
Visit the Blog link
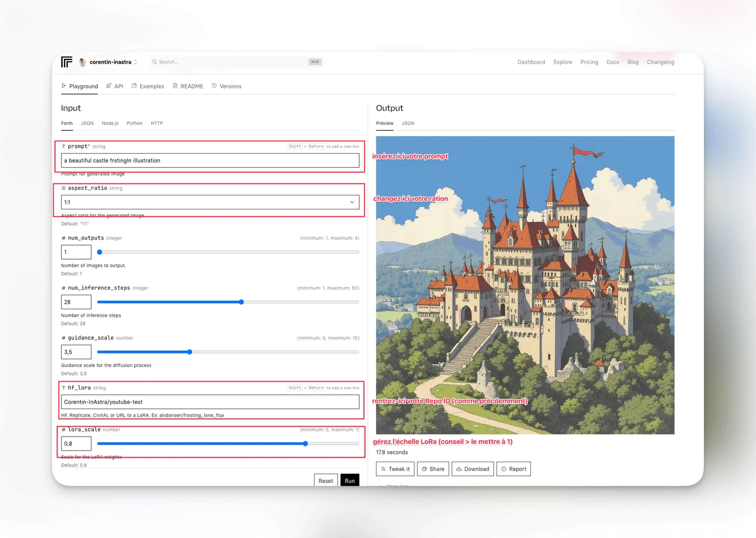[x=633, y=62]
